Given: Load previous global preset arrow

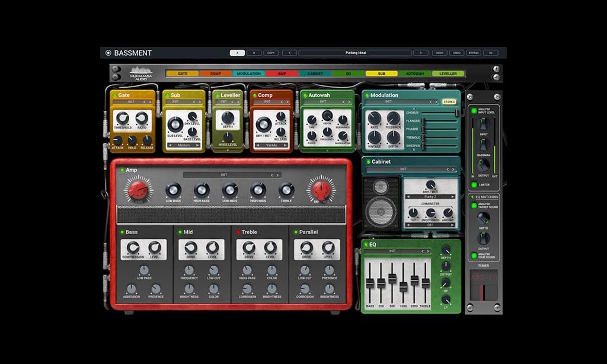Looking at the screenshot, I should [x=289, y=53].
